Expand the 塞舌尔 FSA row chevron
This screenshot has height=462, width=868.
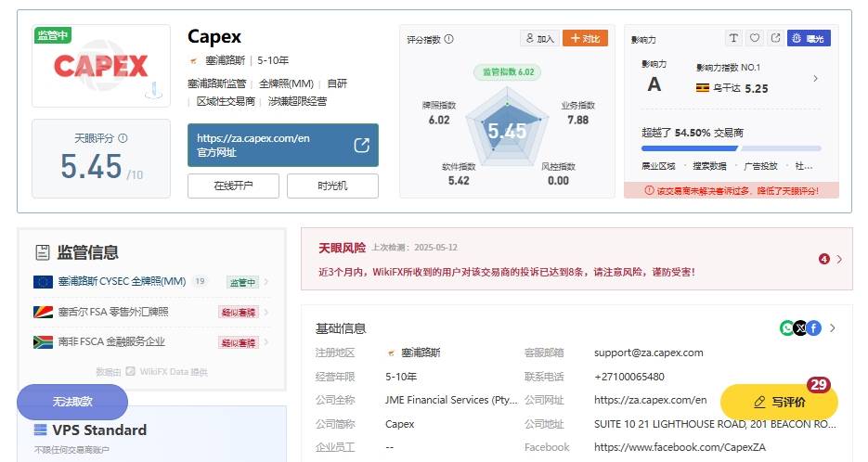point(266,312)
